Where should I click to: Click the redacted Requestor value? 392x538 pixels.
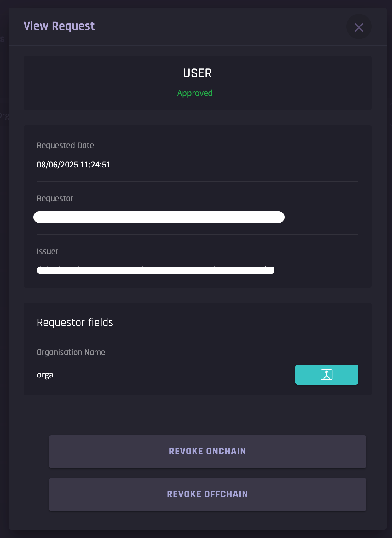(x=159, y=217)
